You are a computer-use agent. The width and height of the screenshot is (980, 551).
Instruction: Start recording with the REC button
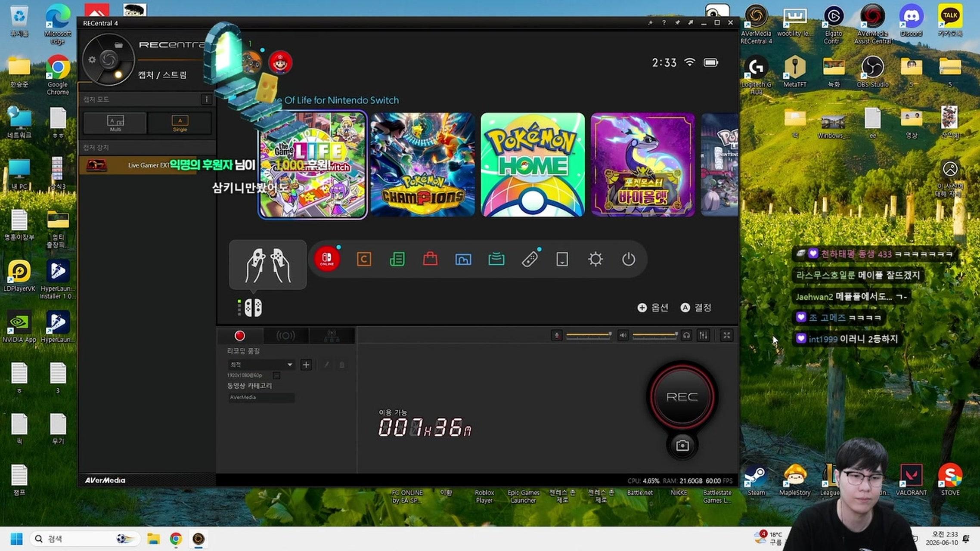(x=682, y=396)
